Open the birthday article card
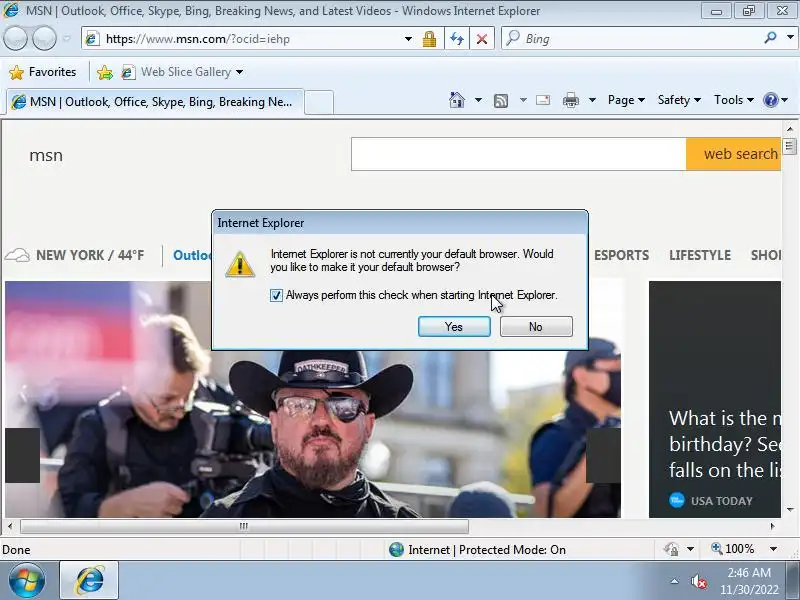This screenshot has width=800, height=600. click(x=715, y=399)
